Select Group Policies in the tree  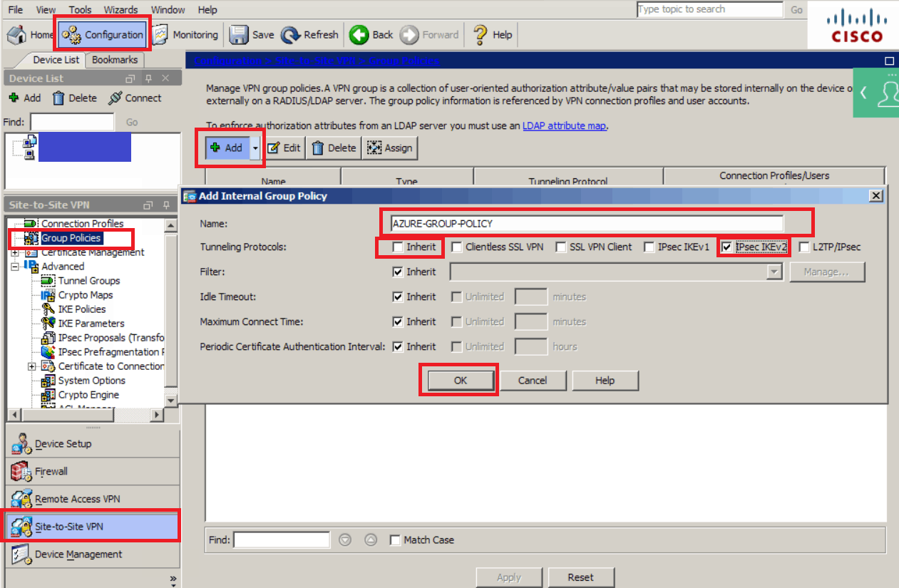click(x=71, y=238)
